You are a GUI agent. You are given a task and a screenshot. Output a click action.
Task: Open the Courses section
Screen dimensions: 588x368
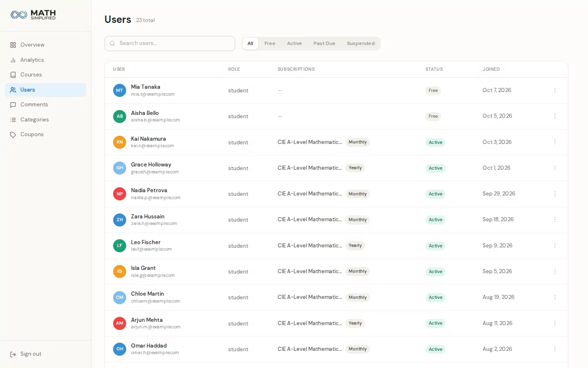[x=45, y=75]
